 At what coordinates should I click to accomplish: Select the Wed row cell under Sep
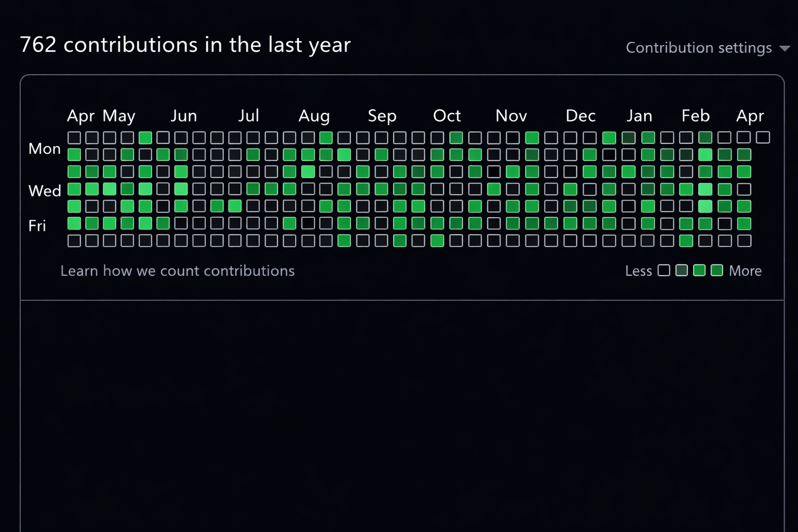(382, 189)
